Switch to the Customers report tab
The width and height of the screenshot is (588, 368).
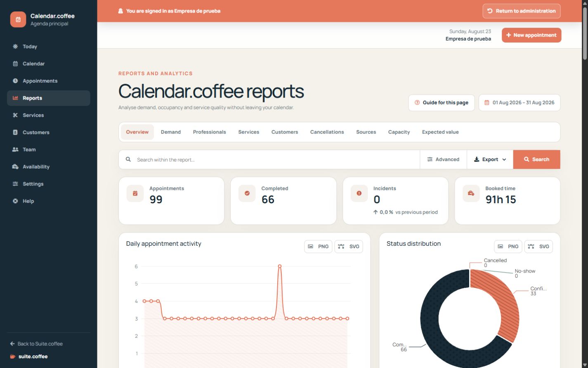(285, 132)
